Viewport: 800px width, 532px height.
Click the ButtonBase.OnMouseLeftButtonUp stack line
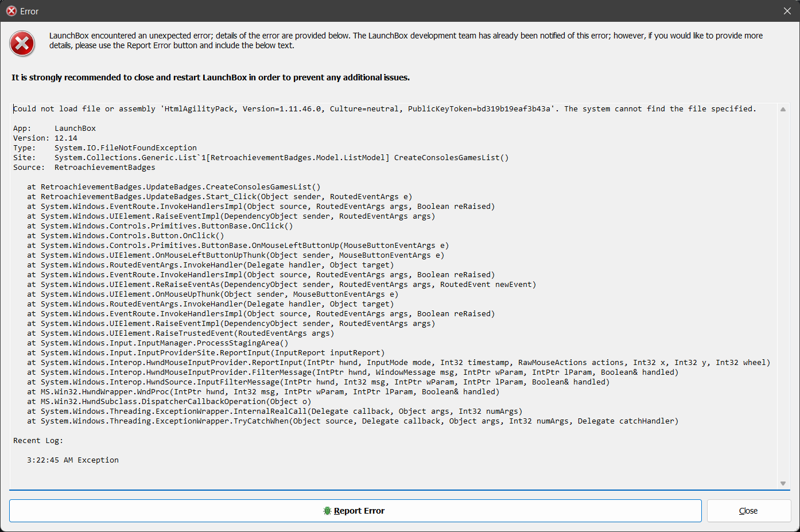point(238,245)
